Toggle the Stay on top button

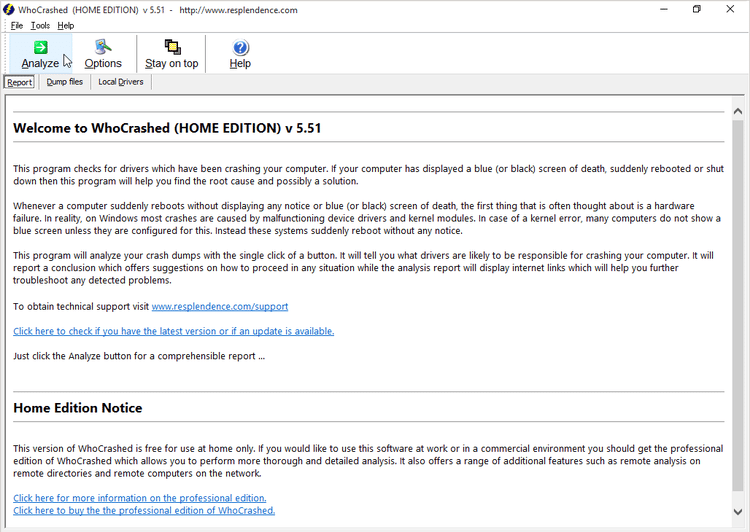pos(172,54)
